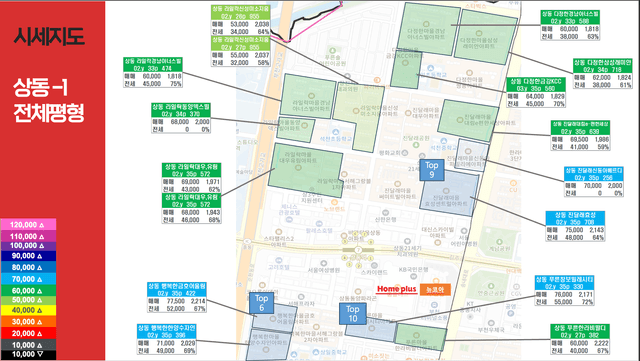The image size is (640, 361).
Task: Click the black 10,000 ▽ legend entry
Action: pyautogui.click(x=28, y=354)
